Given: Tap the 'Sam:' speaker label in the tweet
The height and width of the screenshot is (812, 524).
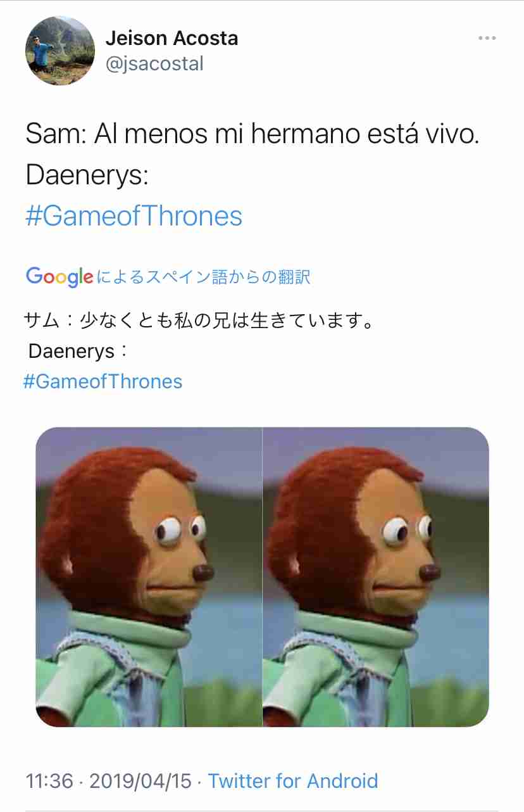Looking at the screenshot, I should 55,134.
